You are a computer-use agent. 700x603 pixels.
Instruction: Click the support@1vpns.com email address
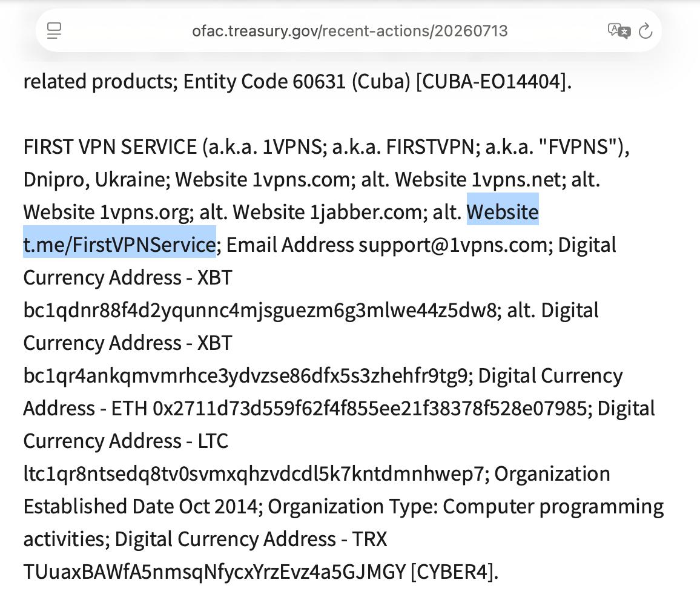(453, 245)
